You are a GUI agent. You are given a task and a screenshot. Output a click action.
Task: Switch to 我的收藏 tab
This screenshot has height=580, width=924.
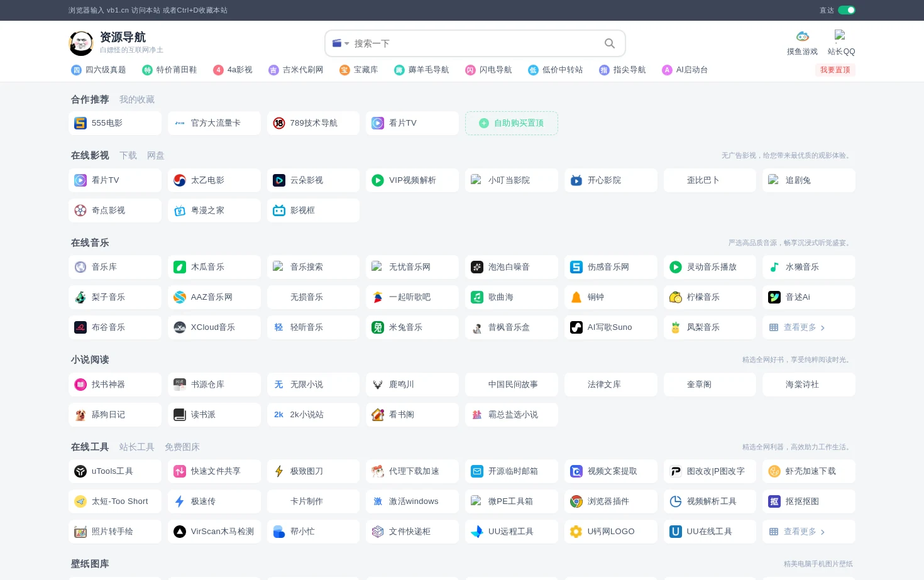(x=137, y=99)
